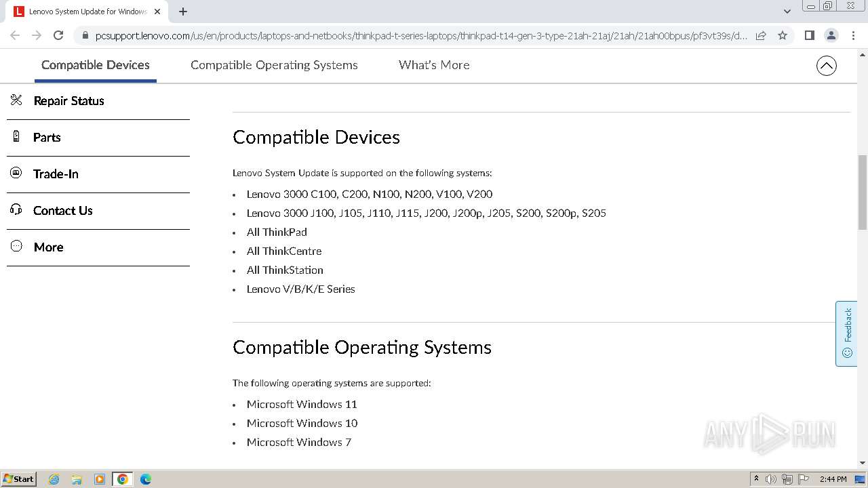Open the tab search dropdown chevron

click(787, 12)
